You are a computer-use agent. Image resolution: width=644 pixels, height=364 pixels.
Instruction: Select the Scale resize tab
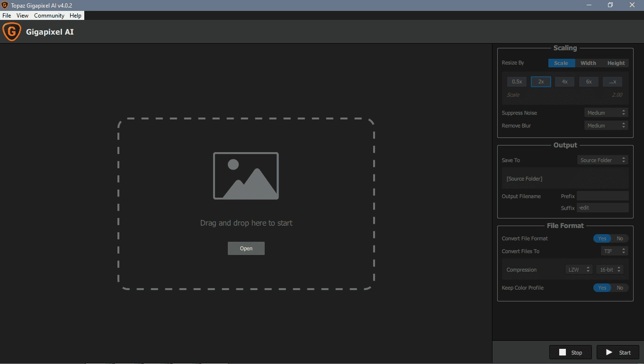[x=561, y=63]
